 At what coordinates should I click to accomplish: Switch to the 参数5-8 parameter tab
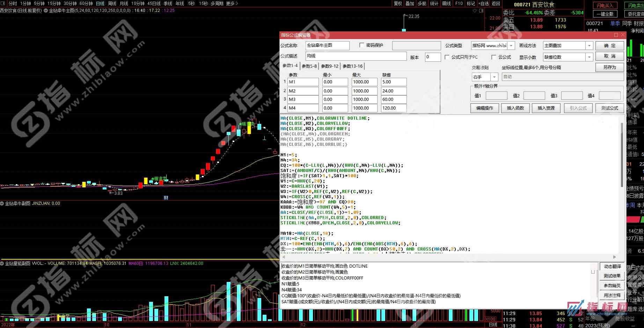tap(309, 66)
